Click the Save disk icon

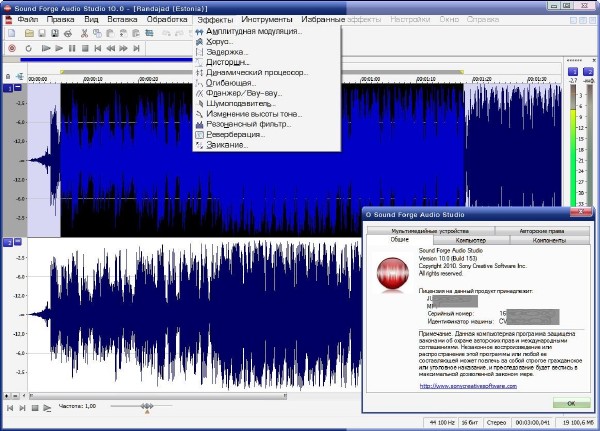(43, 33)
